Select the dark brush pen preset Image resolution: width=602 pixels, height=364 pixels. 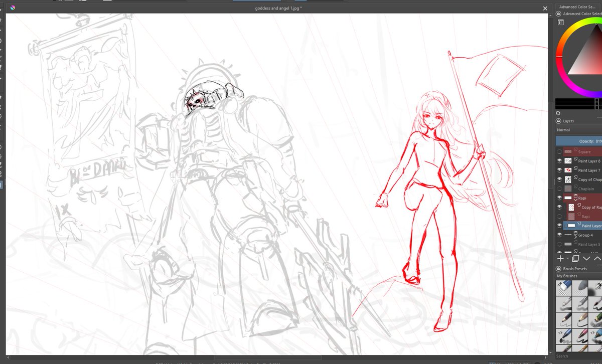[595, 304]
